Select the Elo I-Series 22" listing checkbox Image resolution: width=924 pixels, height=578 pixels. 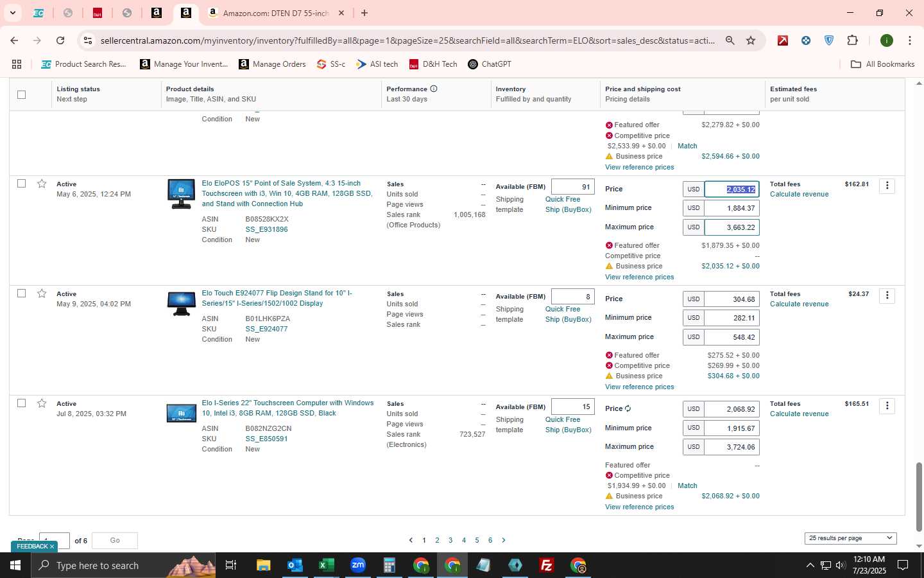point(21,403)
